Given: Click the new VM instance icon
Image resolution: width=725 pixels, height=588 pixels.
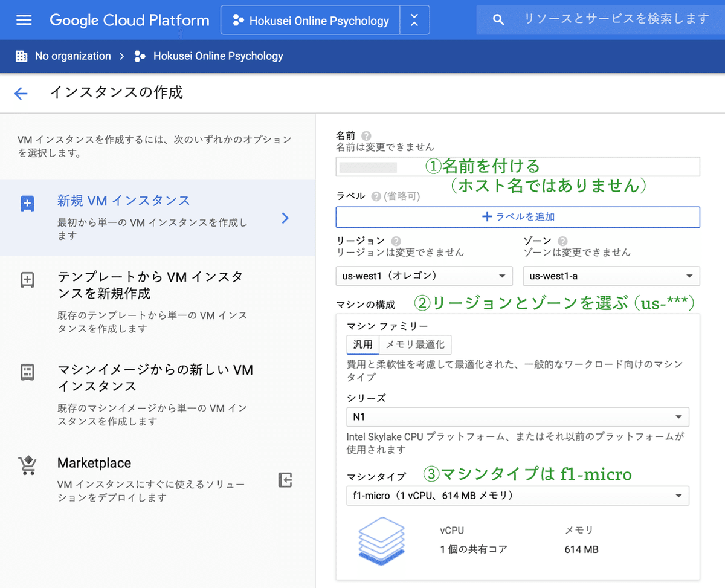Looking at the screenshot, I should pyautogui.click(x=28, y=204).
